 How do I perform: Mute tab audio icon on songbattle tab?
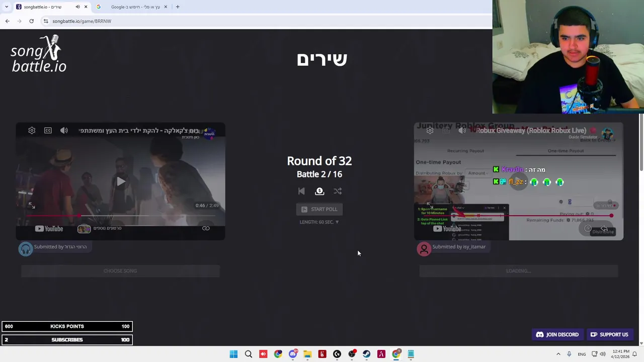pos(77,7)
